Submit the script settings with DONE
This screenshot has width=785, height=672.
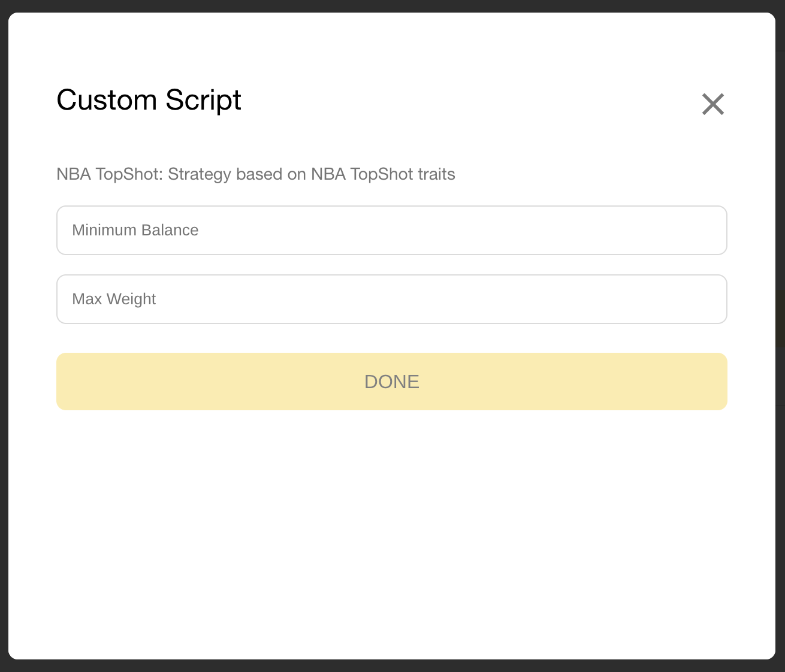click(x=392, y=382)
